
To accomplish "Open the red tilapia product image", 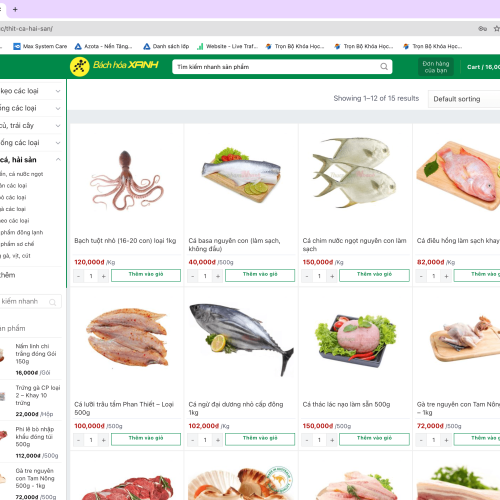I will (x=458, y=176).
